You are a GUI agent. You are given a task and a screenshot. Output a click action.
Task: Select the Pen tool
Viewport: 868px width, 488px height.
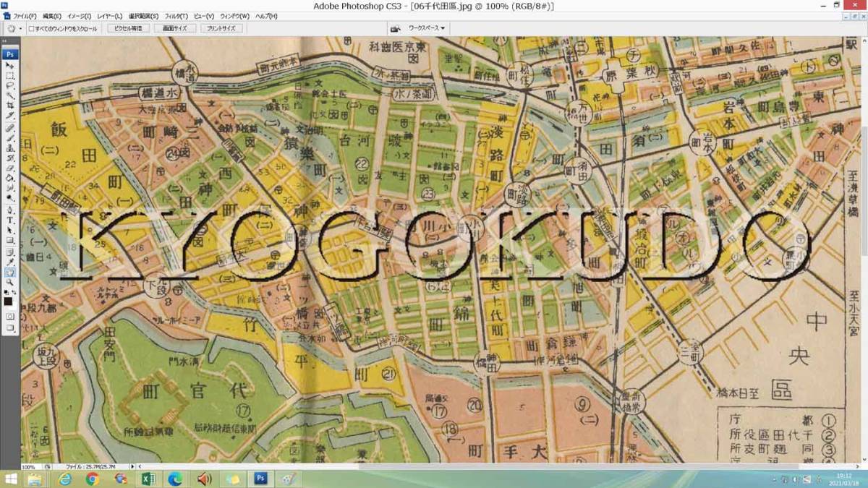10,210
